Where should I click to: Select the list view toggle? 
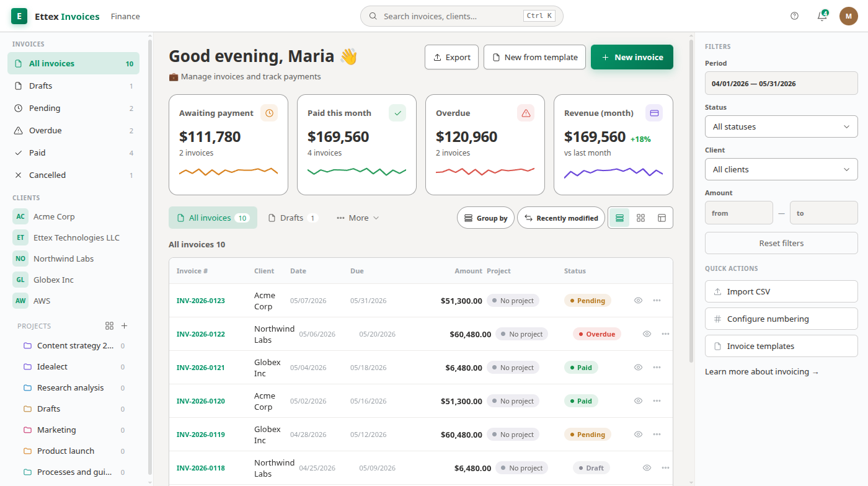point(620,218)
